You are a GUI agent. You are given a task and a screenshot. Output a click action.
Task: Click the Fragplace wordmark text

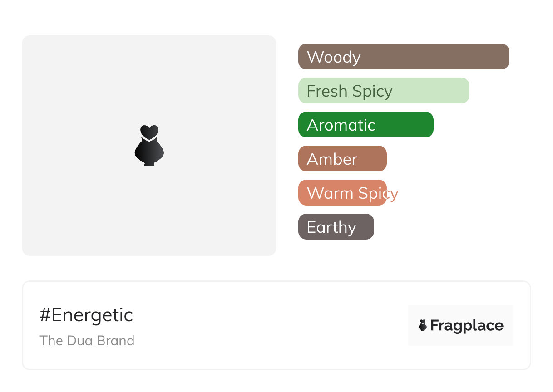[x=467, y=326]
